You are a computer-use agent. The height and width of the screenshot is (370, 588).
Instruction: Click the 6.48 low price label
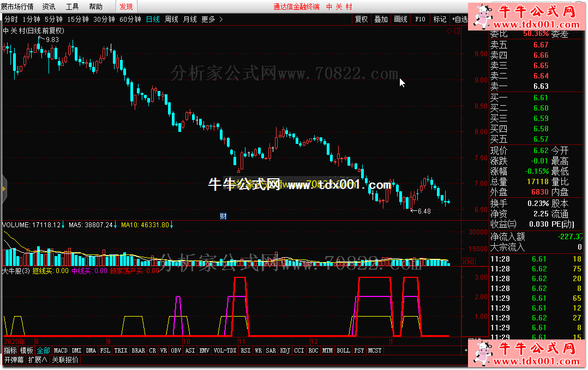click(x=424, y=211)
